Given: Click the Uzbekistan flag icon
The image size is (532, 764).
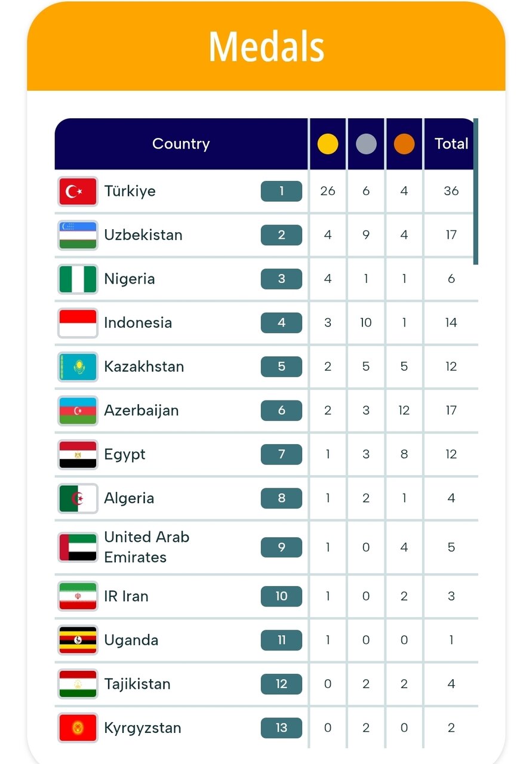Looking at the screenshot, I should click(x=78, y=235).
